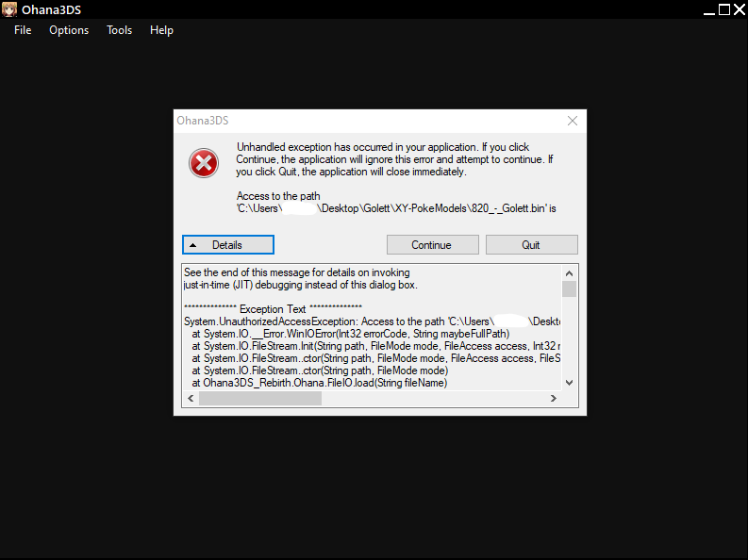This screenshot has width=748, height=560.
Task: Click the red error icon
Action: [204, 163]
